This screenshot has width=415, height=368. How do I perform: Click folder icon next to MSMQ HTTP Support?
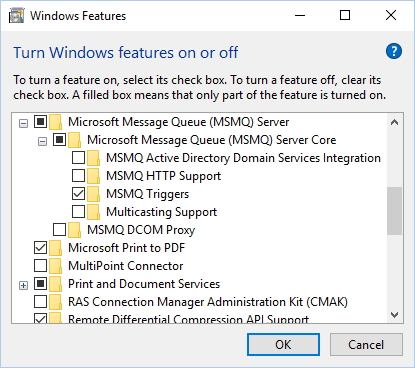[x=93, y=176]
